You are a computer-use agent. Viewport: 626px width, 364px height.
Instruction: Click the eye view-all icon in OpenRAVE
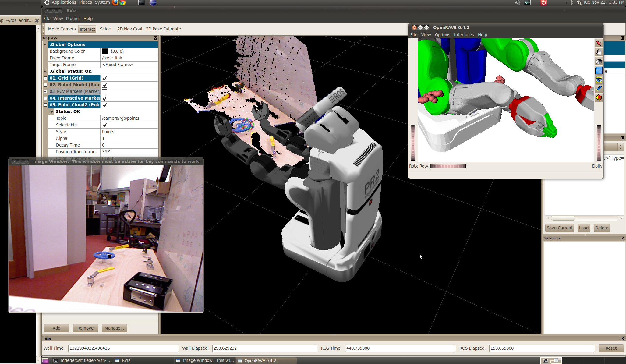pos(599,80)
